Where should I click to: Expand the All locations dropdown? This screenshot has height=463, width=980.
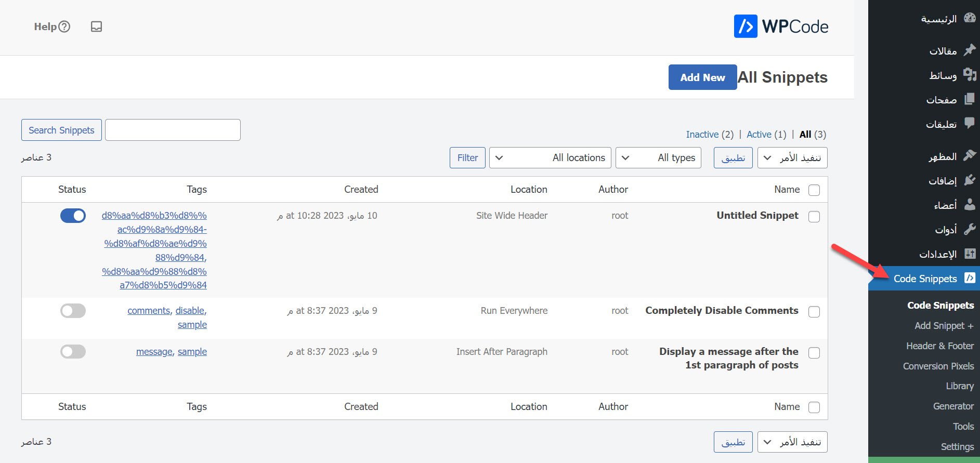click(x=550, y=158)
